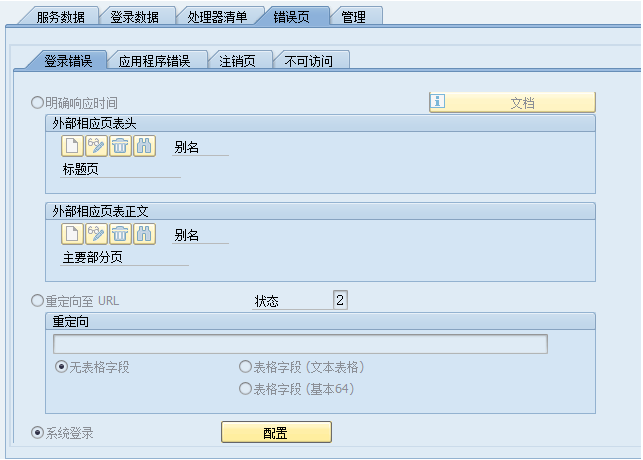Click the 标题页 label in header section
Screen dimensions: 643x460
pyautogui.click(x=80, y=169)
